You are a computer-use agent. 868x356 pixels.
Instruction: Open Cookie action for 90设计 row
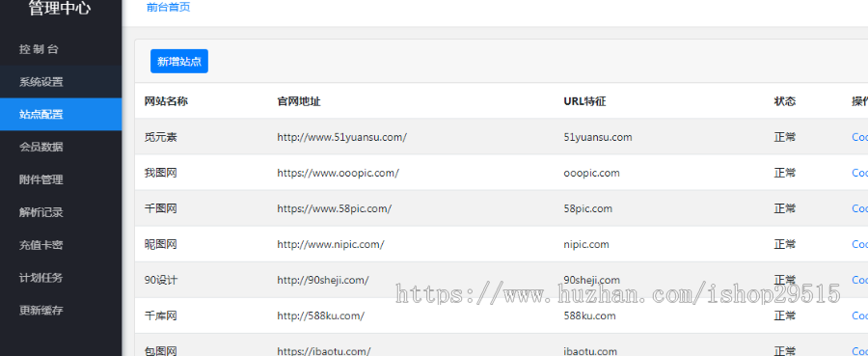[x=859, y=280]
